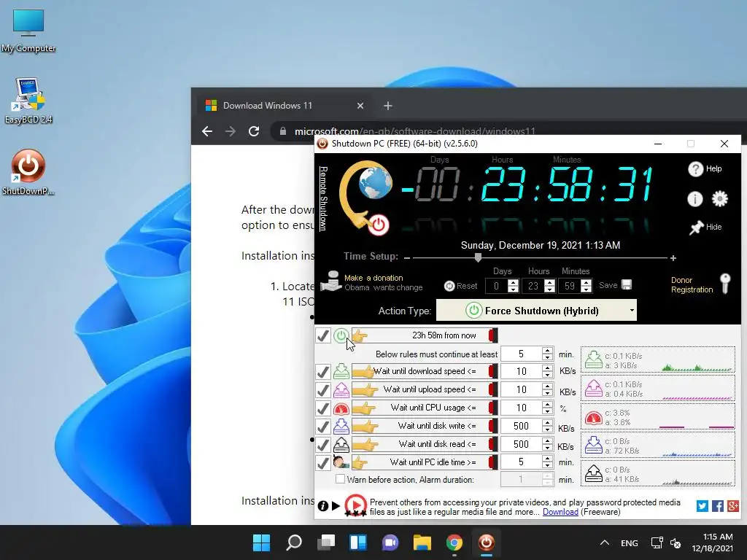747x560 pixels.
Task: Toggle the 23h 58m from now checkbox
Action: click(323, 335)
